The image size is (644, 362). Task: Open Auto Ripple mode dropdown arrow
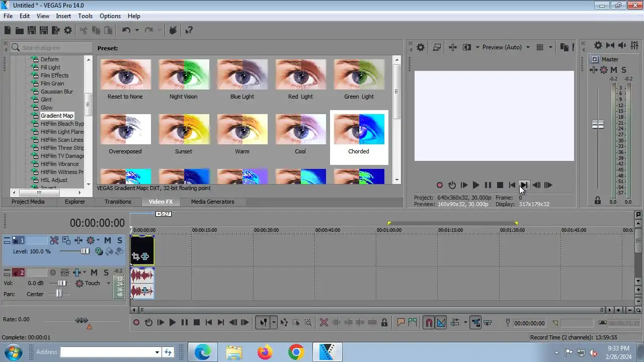[x=465, y=323]
